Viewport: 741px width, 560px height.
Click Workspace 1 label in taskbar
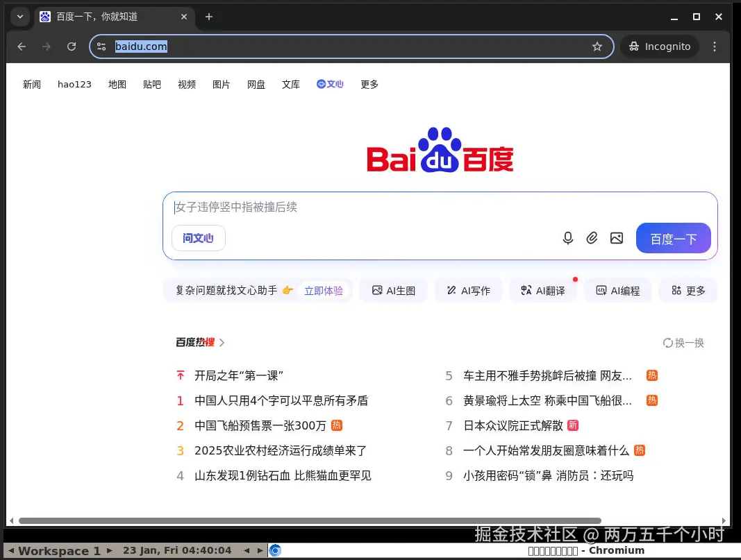point(60,551)
